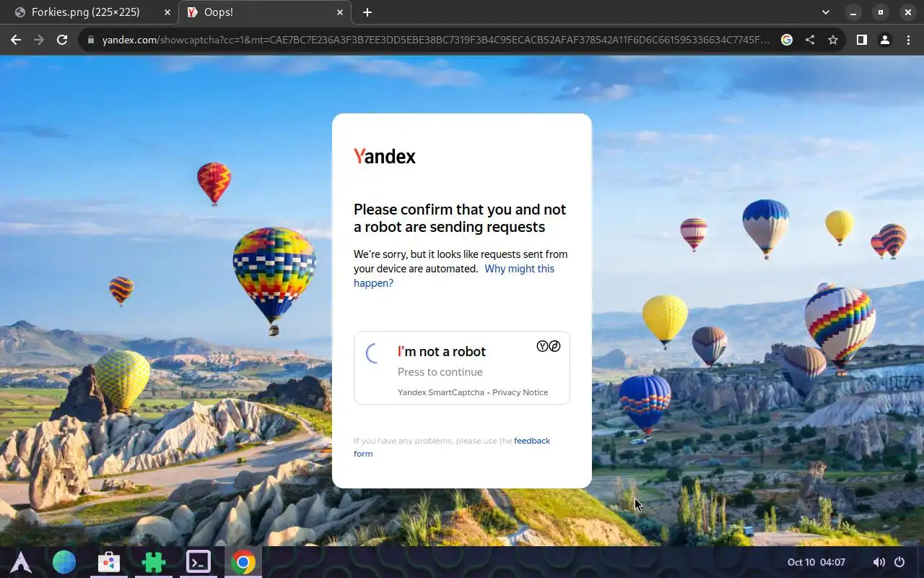Click the Yandex SmartCaptcha text

pyautogui.click(x=441, y=392)
